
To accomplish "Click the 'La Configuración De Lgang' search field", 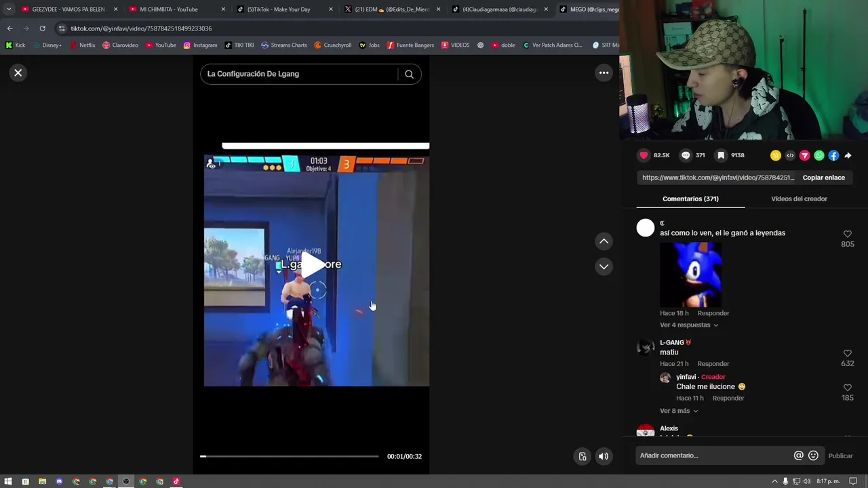I will click(298, 74).
